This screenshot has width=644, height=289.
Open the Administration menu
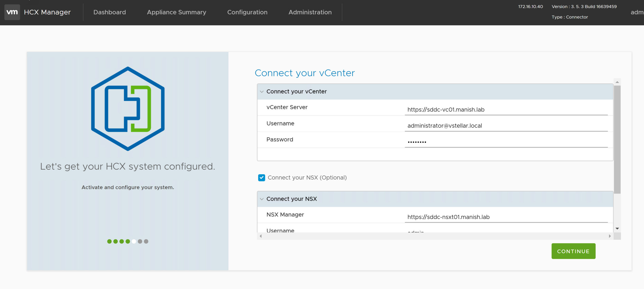(x=310, y=12)
